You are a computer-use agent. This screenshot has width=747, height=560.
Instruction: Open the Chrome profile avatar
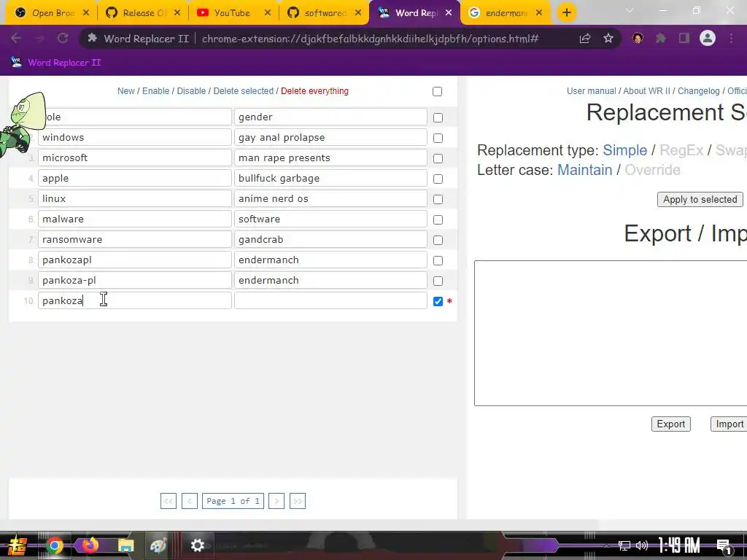[708, 38]
